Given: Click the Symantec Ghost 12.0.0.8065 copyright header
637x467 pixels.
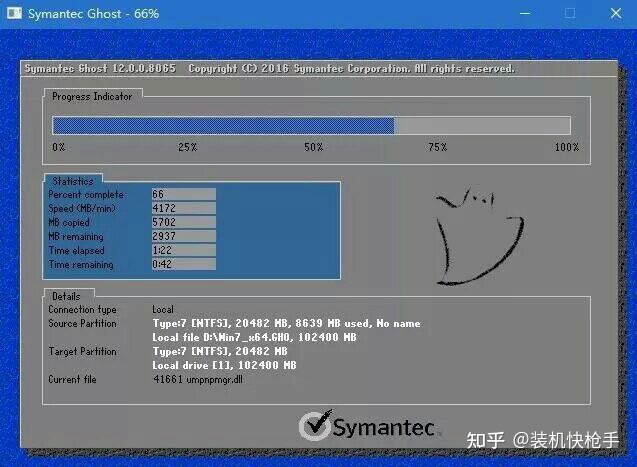Looking at the screenshot, I should [x=269, y=68].
